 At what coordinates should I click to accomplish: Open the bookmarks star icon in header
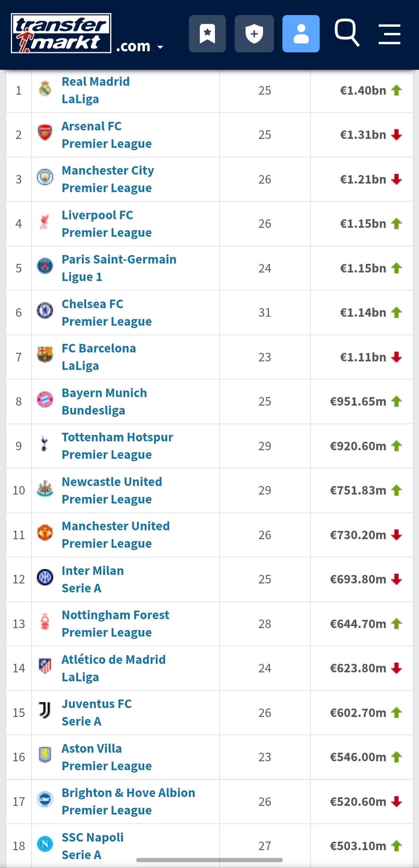pos(207,34)
